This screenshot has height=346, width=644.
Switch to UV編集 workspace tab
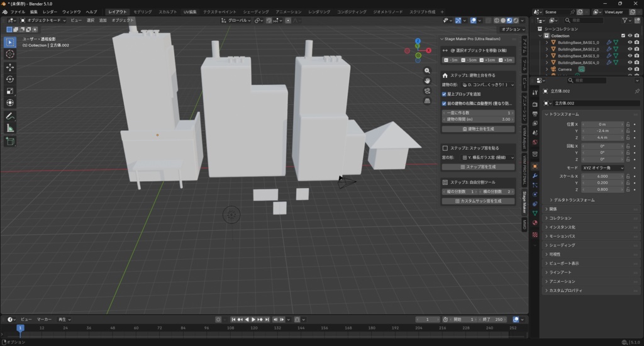(x=190, y=12)
